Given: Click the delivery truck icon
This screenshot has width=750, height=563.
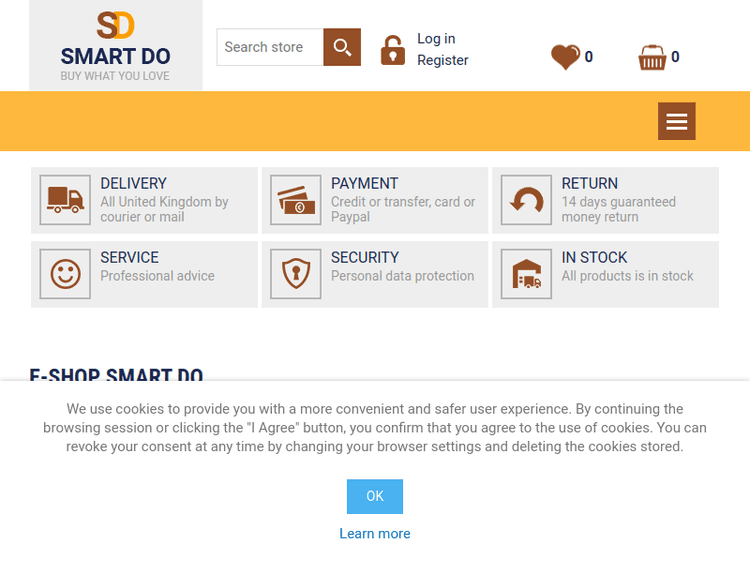Looking at the screenshot, I should (66, 200).
